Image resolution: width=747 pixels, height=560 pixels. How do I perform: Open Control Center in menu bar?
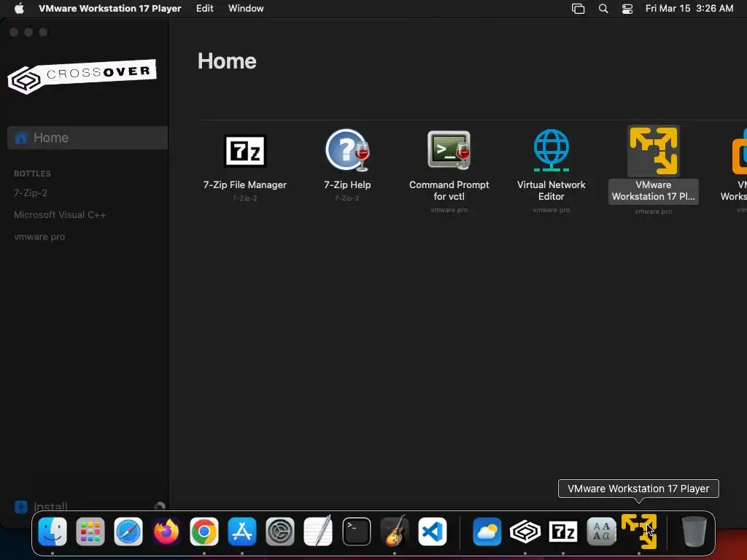tap(627, 9)
